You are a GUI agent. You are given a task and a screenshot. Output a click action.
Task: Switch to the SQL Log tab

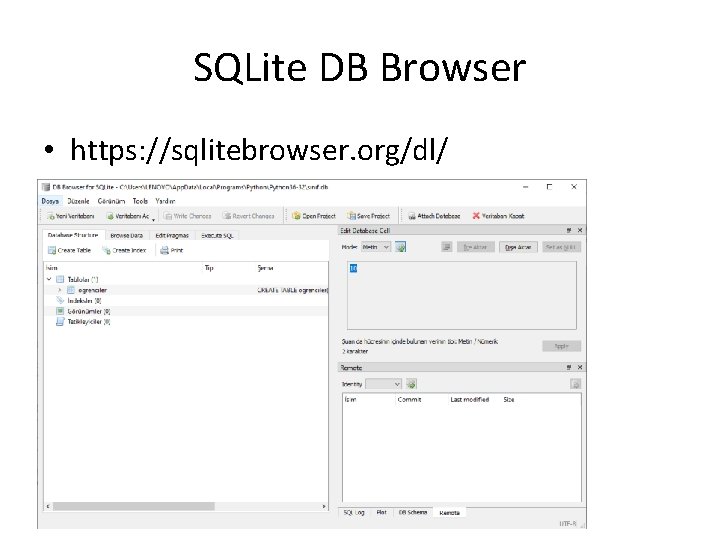pos(354,512)
